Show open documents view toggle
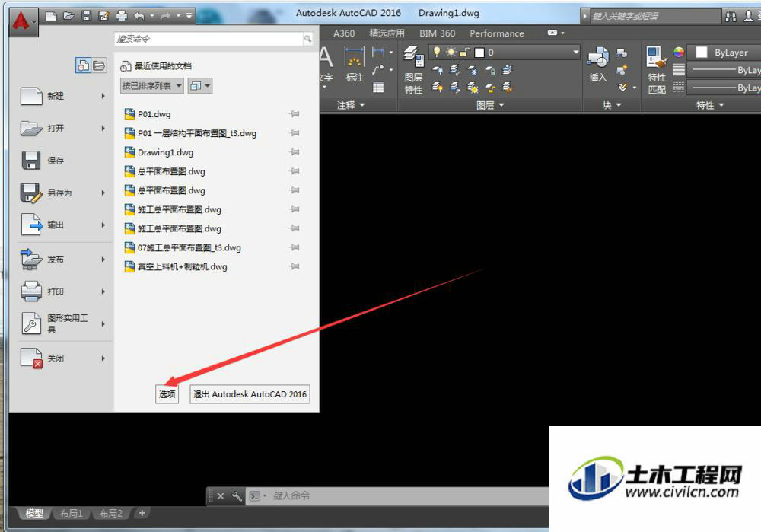This screenshot has width=761, height=532. tap(99, 65)
